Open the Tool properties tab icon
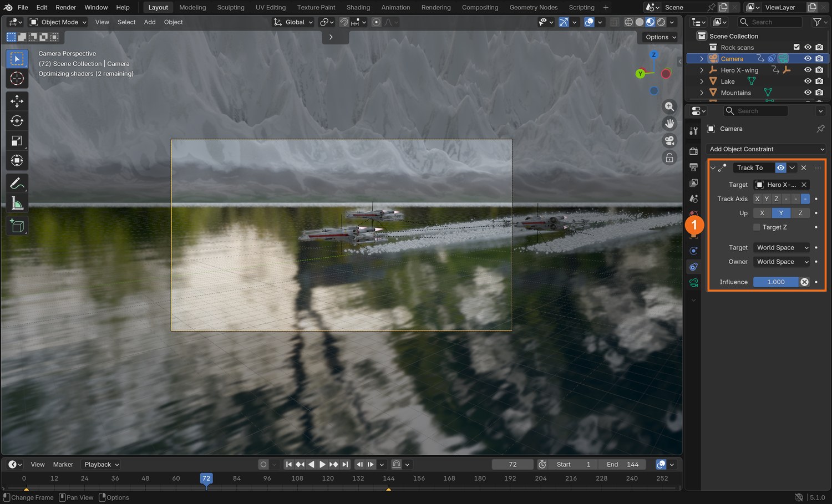Screen dimensions: 832x504 (x=693, y=131)
